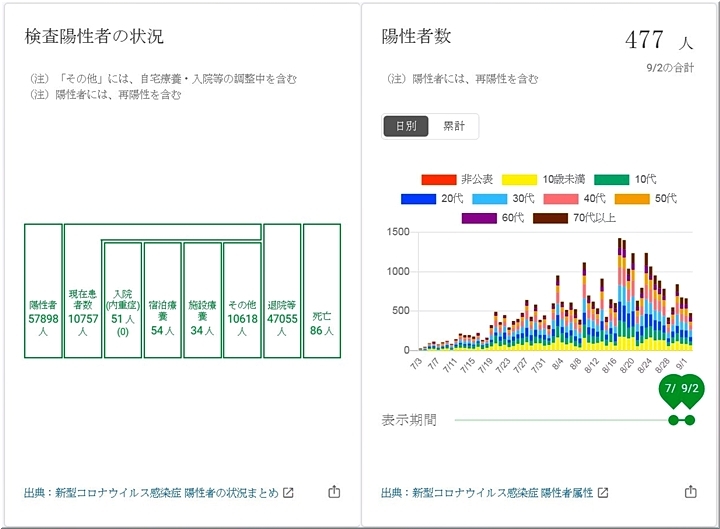Open 新型コロナウイルス感染症 陽性者属性 source link
The image size is (720, 529).
point(488,493)
